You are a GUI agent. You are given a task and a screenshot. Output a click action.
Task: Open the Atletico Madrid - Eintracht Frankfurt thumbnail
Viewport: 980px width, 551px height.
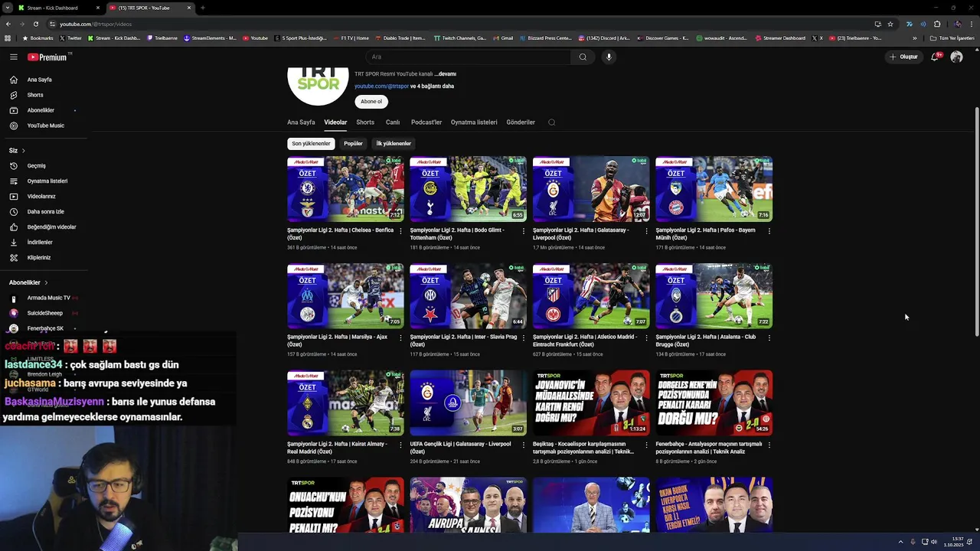point(591,296)
